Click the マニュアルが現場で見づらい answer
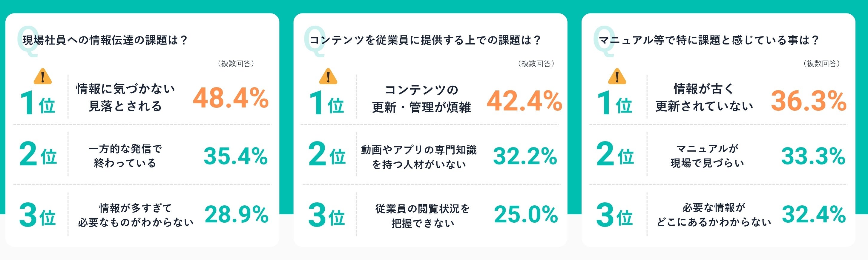The height and width of the screenshot is (260, 868). tap(707, 156)
